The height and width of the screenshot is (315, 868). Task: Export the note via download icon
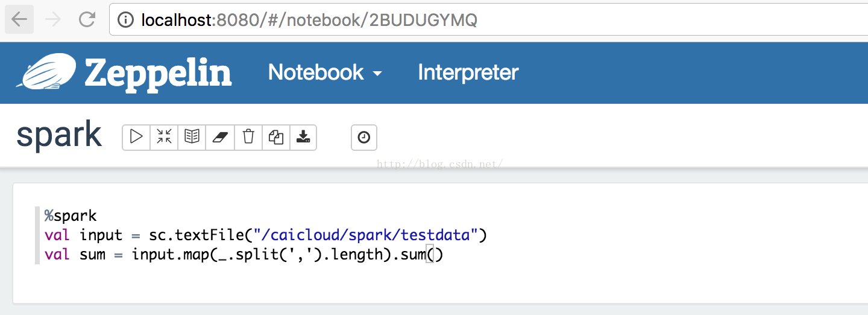tap(303, 137)
